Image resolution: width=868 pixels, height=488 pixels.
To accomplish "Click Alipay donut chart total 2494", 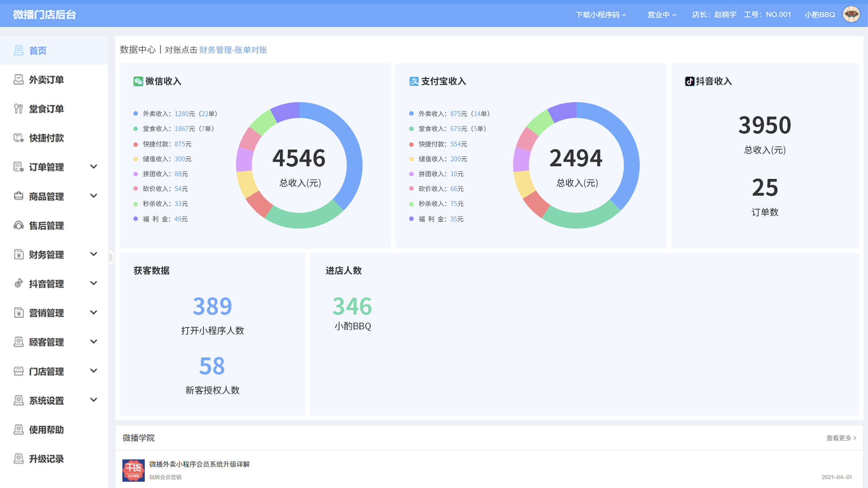I will (x=576, y=158).
